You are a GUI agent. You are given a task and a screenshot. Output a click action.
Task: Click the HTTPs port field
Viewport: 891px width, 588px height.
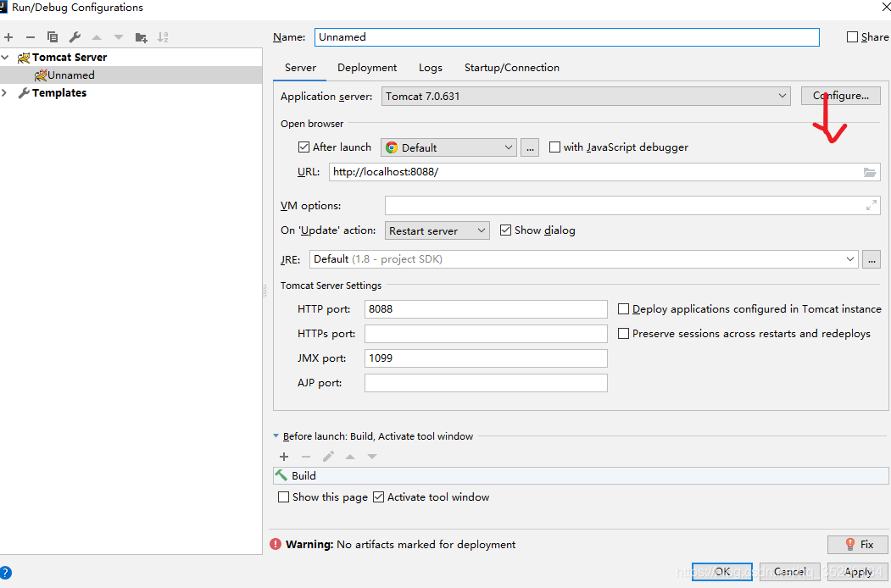point(486,334)
